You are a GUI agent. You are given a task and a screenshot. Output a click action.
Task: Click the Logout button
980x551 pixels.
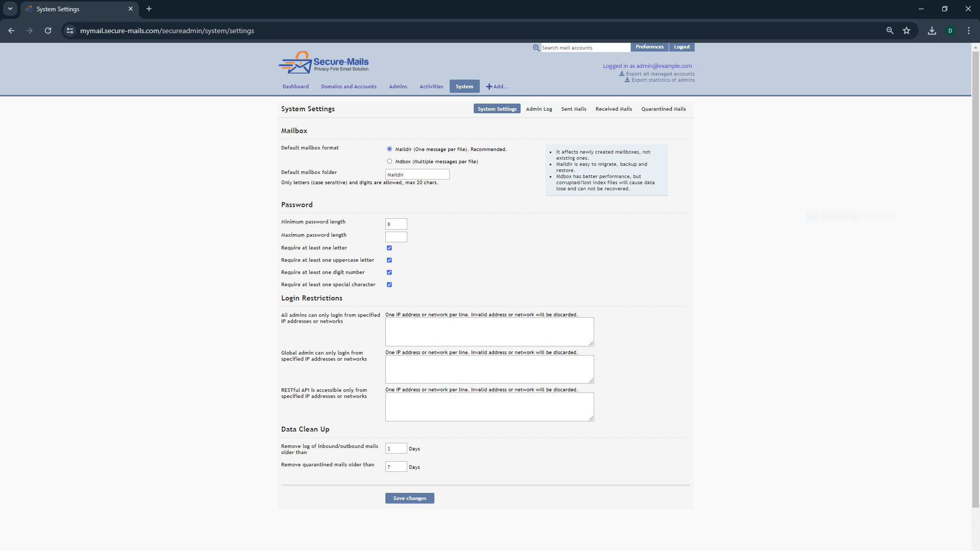click(682, 46)
